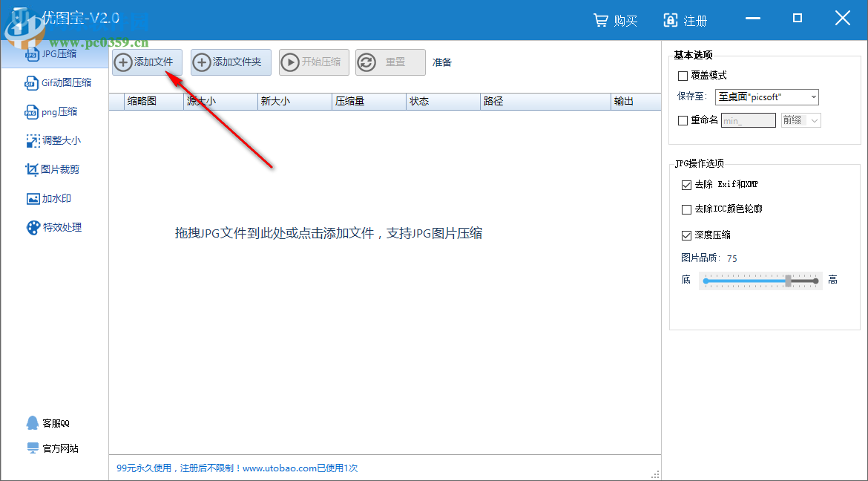The height and width of the screenshot is (481, 868).
Task: Open the Gif动图压缩 section
Action: coord(58,83)
